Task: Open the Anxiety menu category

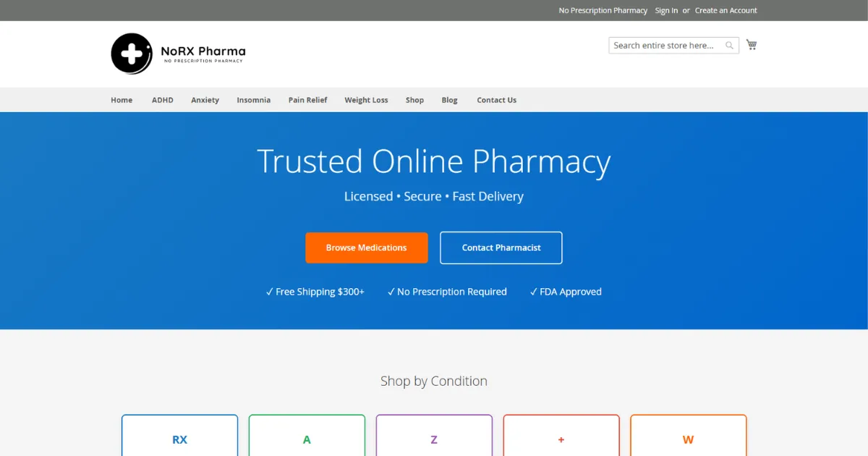Action: 205,100
